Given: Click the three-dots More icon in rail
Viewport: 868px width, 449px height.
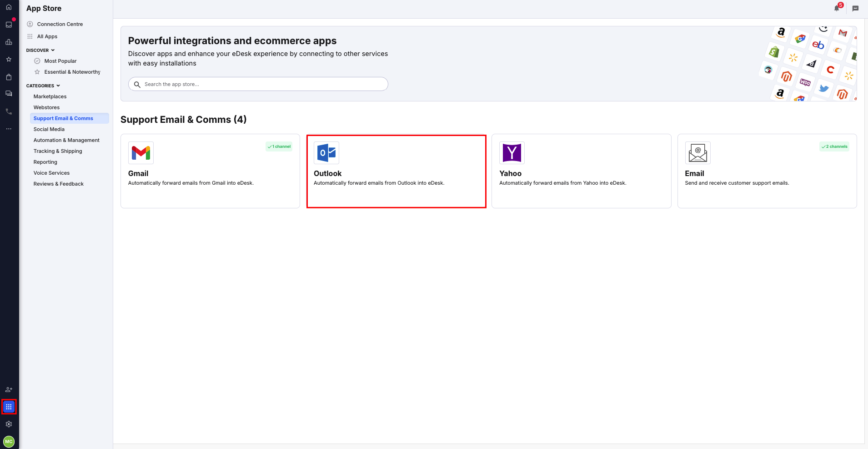Looking at the screenshot, I should coord(9,129).
